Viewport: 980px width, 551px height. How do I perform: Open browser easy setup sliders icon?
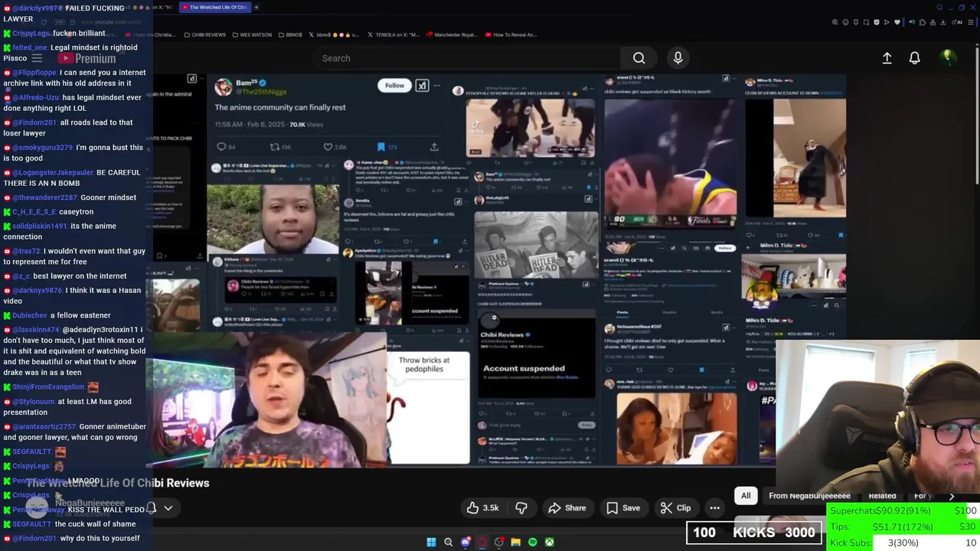(x=971, y=22)
